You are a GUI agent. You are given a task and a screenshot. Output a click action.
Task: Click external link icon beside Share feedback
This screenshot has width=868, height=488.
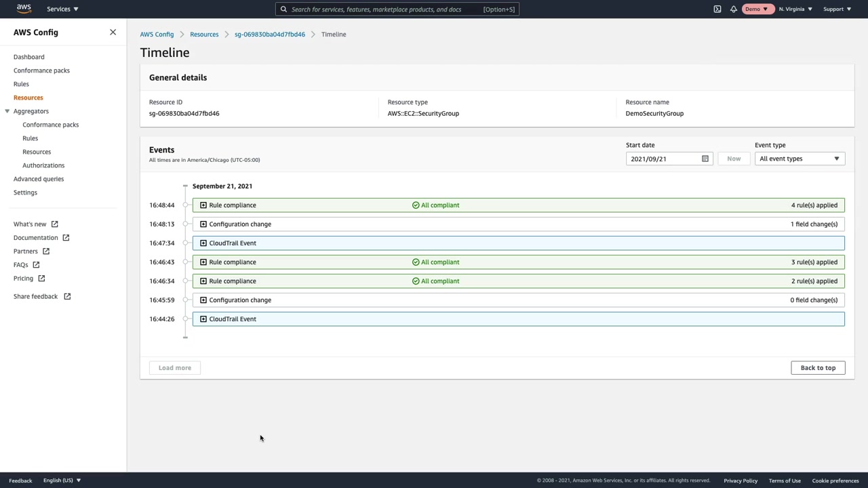point(67,296)
